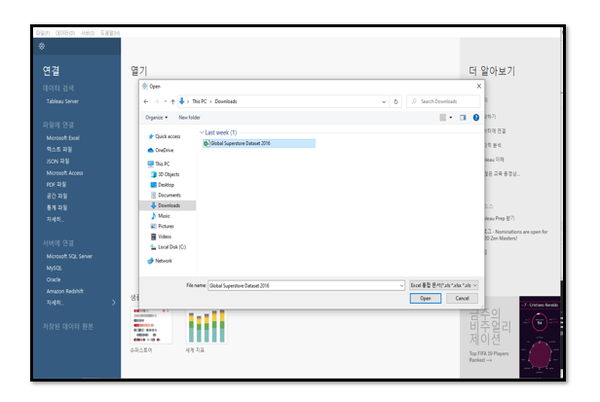Open the 서버 menu in Tableau menu bar
The width and height of the screenshot is (600, 402).
click(x=88, y=33)
